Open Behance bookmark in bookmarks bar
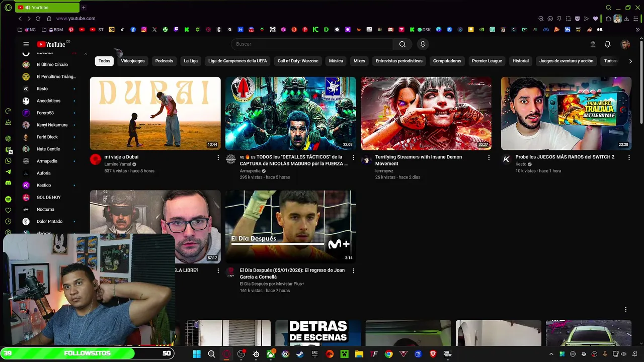The width and height of the screenshot is (644, 362). click(240, 30)
